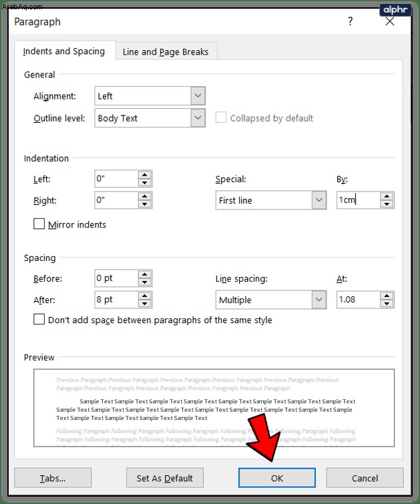Viewport: 420px width, 504px height.
Task: Click the At field showing 1.08
Action: click(x=359, y=300)
